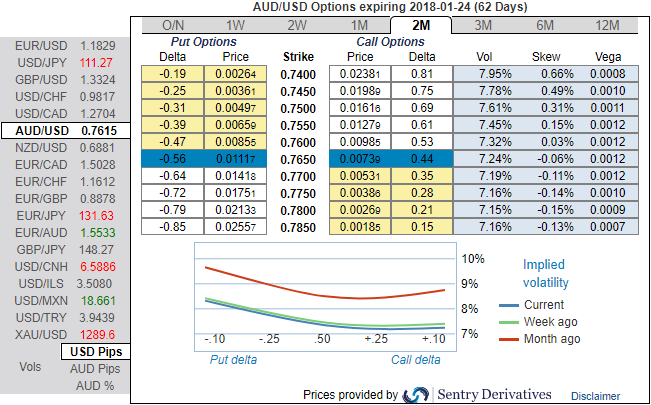Switch price units to AUD %
Screen dimensions: 651x405
[x=95, y=385]
